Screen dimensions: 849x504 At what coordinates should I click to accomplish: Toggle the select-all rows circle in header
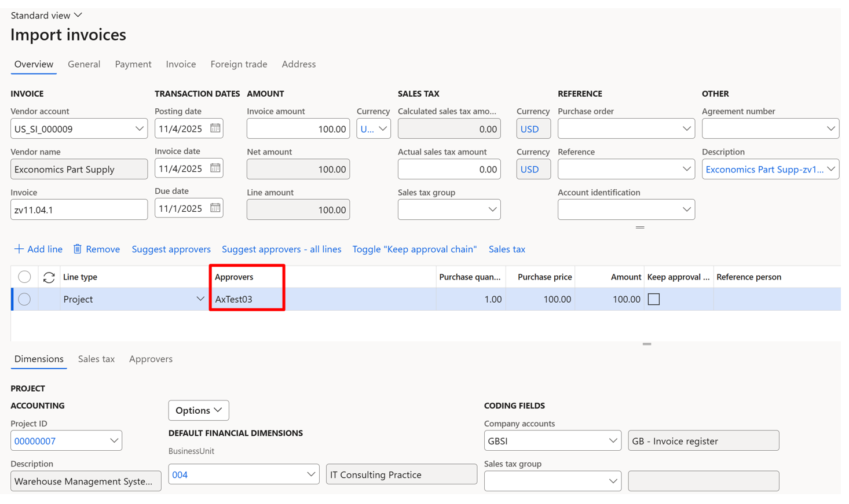24,277
